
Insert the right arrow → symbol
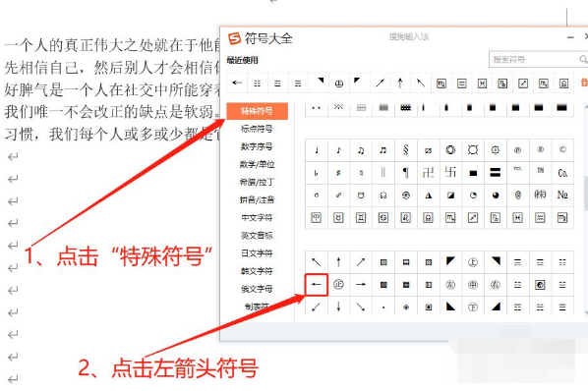(x=361, y=285)
